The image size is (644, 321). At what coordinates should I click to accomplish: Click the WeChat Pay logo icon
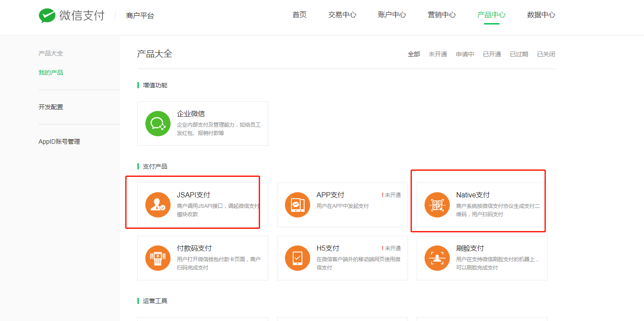(47, 16)
